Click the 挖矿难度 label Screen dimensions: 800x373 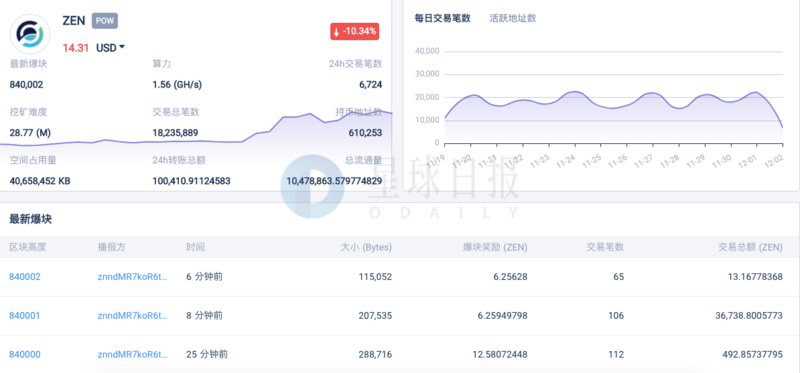pyautogui.click(x=28, y=112)
